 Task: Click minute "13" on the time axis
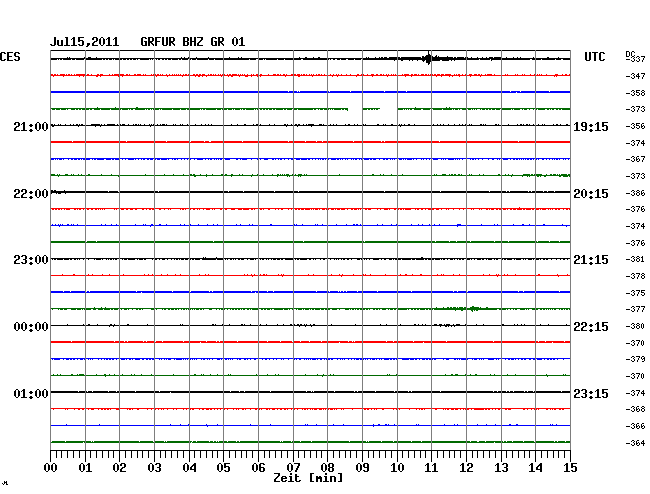501,467
